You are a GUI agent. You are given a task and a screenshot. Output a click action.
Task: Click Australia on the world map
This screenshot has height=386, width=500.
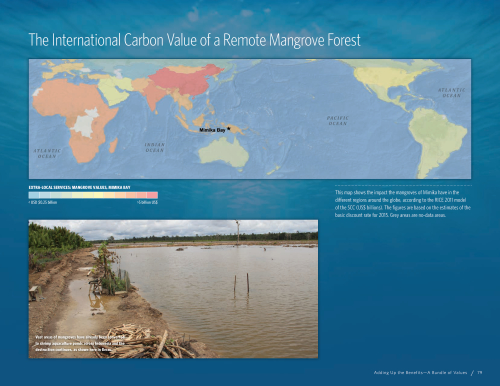point(224,152)
